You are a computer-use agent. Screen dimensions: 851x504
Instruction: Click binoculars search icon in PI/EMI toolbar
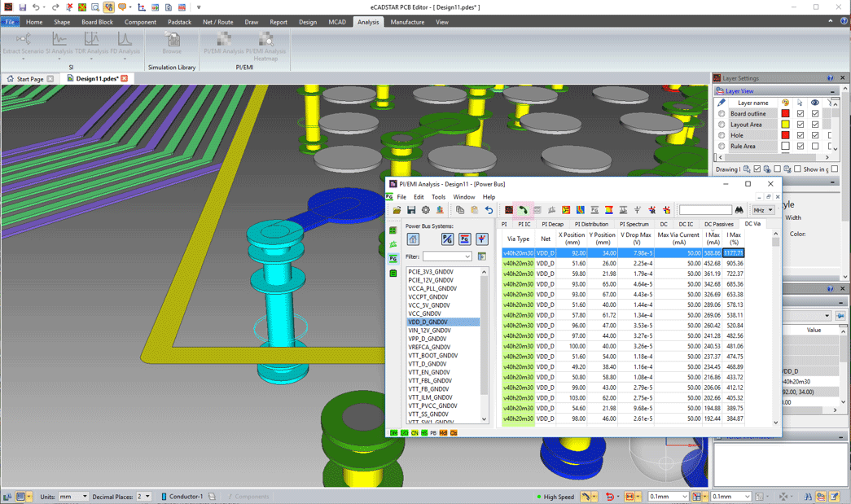(x=739, y=210)
